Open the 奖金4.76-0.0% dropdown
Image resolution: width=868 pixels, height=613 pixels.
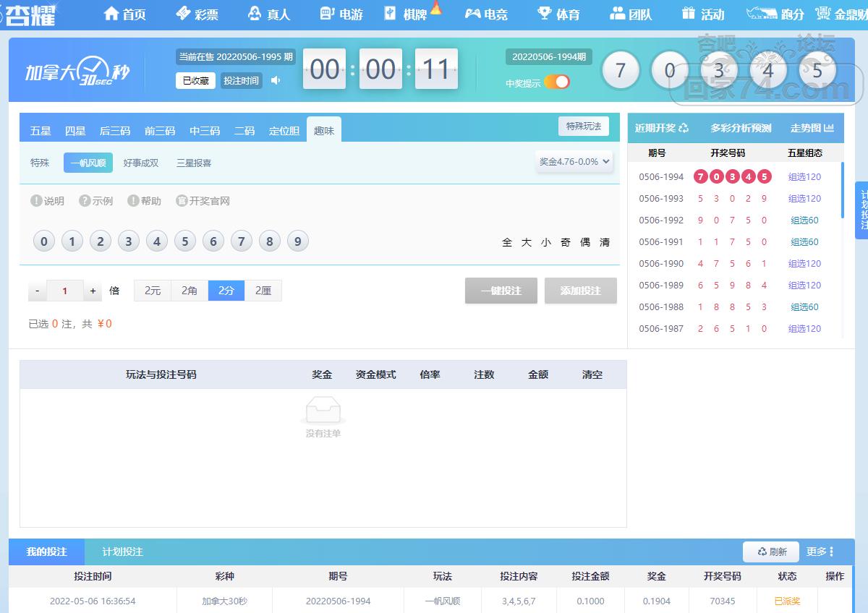pyautogui.click(x=574, y=162)
